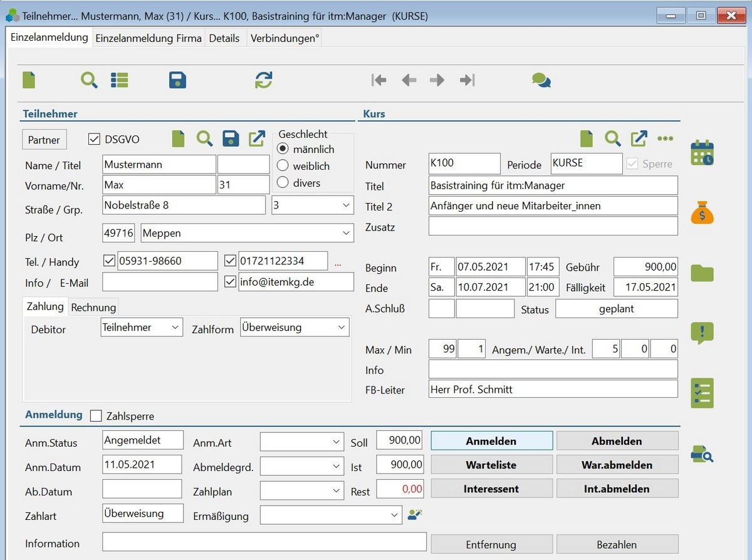752x560 pixels.
Task: Enable the Zahlsperre checkbox
Action: tap(96, 416)
